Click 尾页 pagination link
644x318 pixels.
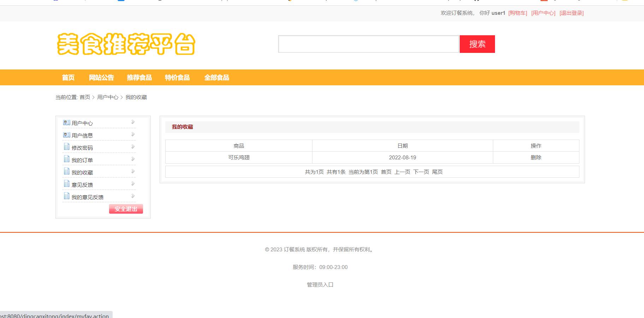pyautogui.click(x=437, y=172)
